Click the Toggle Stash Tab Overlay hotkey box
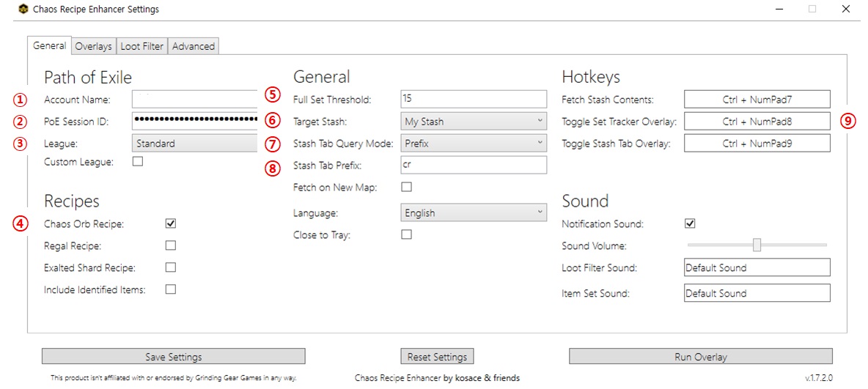This screenshot has width=868, height=389. pos(757,143)
